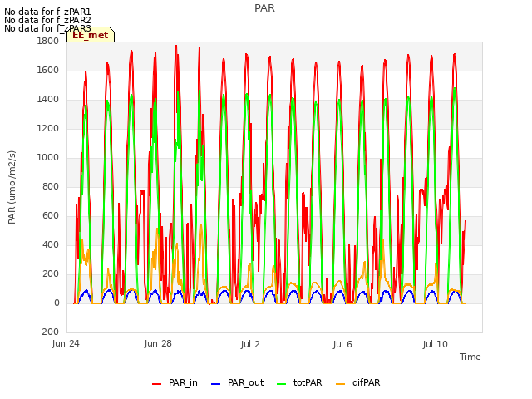Click the Time x-axis label
The image size is (532, 399).
(x=470, y=357)
